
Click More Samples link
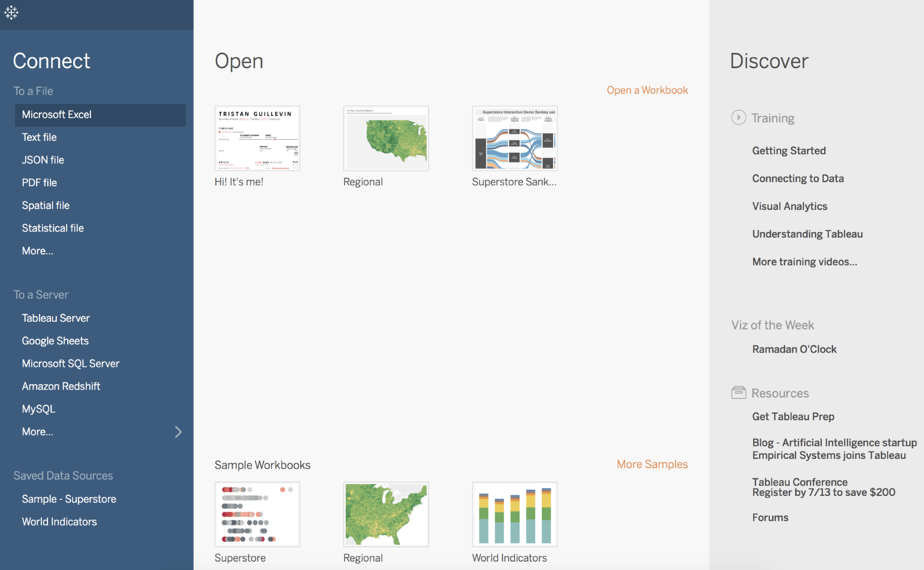652,464
